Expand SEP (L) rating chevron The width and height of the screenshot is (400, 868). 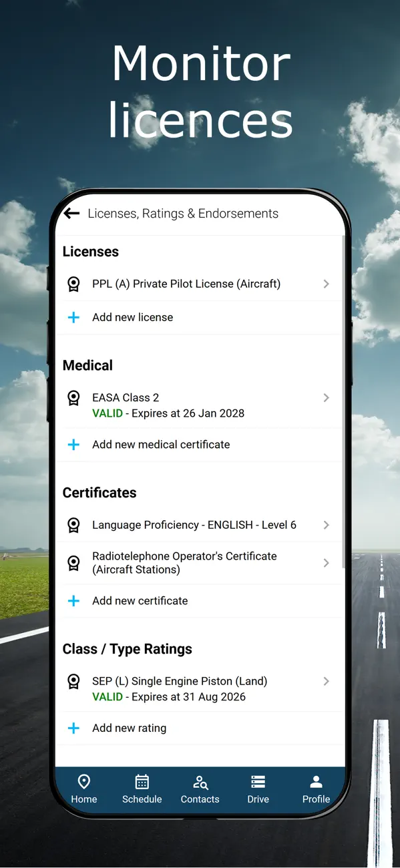click(x=326, y=681)
